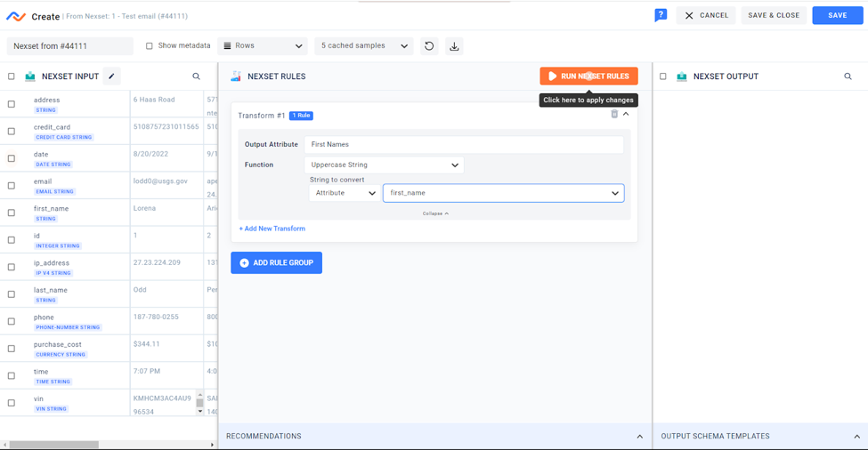Viewport: 868px width, 450px height.
Task: Open the Uppercase String function dropdown
Action: tap(384, 165)
